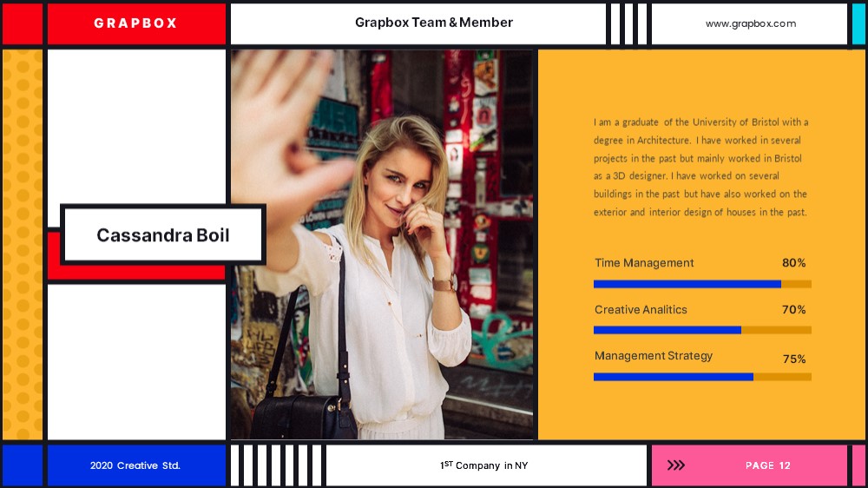Click the woman's portrait photo
The image size is (868, 488).
(382, 244)
